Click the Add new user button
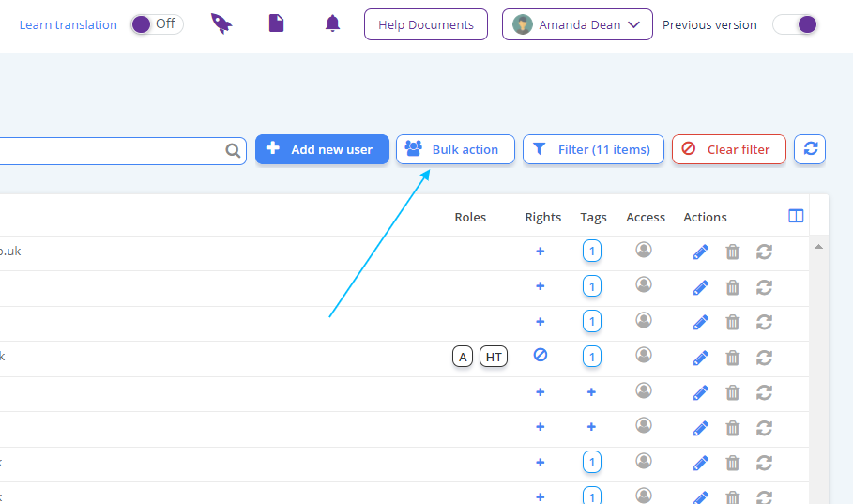Viewport: 853px width, 504px height. point(322,149)
